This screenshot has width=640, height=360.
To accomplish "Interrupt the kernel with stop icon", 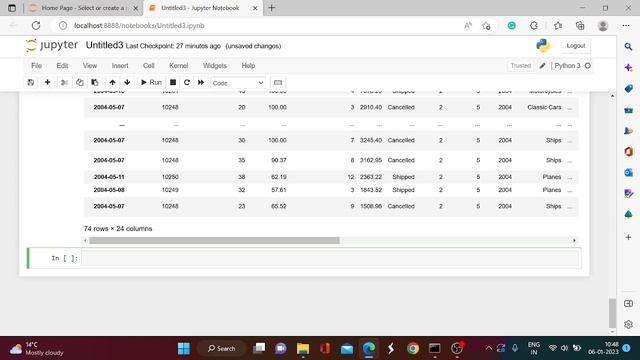I will 173,82.
